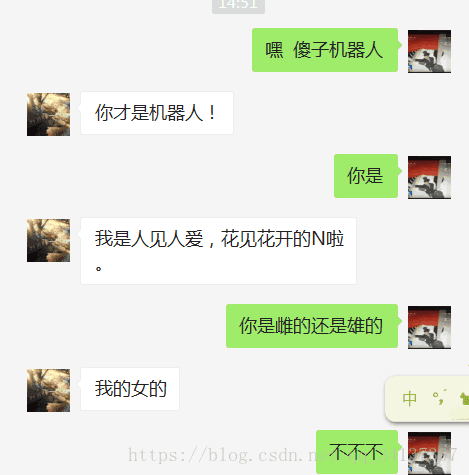
Task: Click the avatar beside '你是雌的还是雄的'
Action: [429, 327]
